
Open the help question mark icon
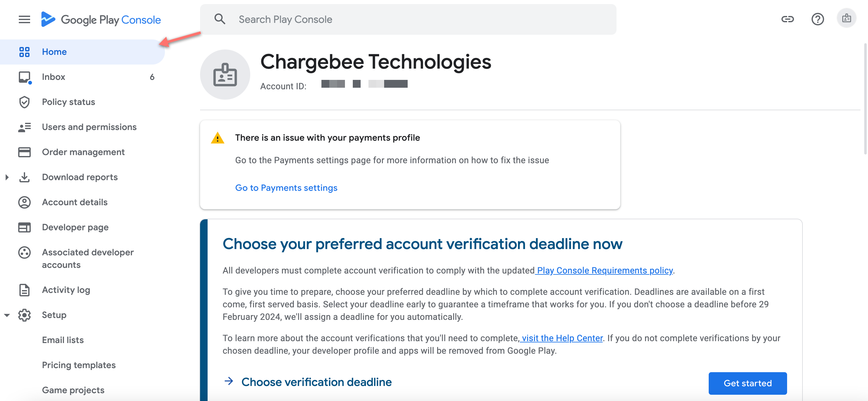[x=817, y=19]
